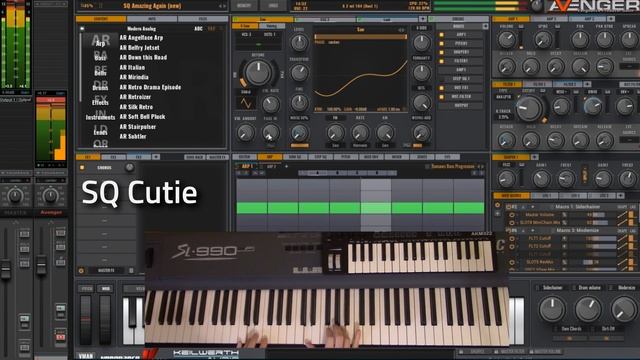Click the BITS knob
640x360 pixels.
421,102
